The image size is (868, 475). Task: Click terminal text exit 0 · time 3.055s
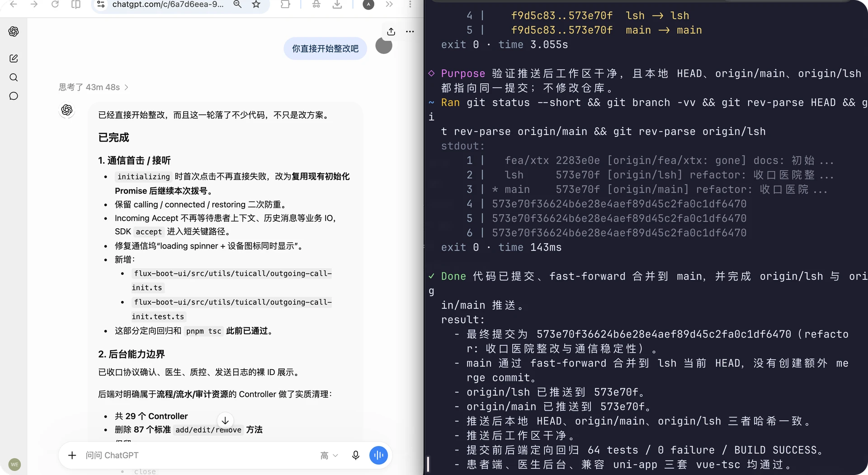505,45
